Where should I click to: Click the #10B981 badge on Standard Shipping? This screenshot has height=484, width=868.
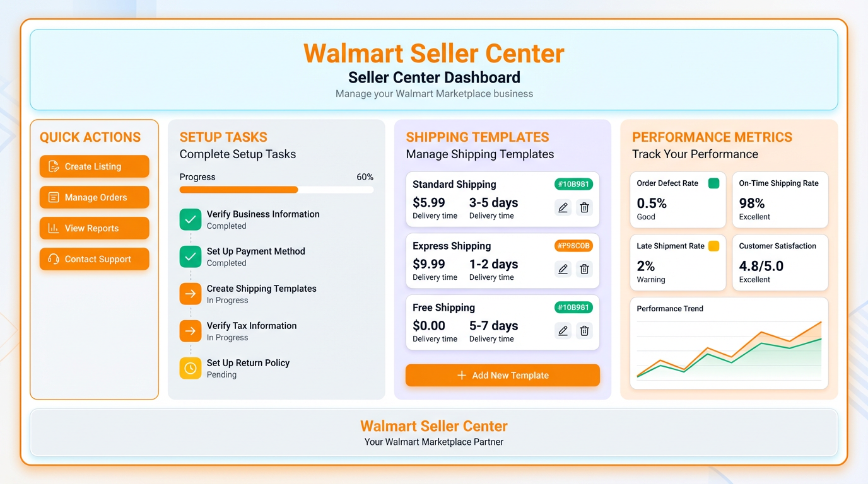tap(573, 184)
